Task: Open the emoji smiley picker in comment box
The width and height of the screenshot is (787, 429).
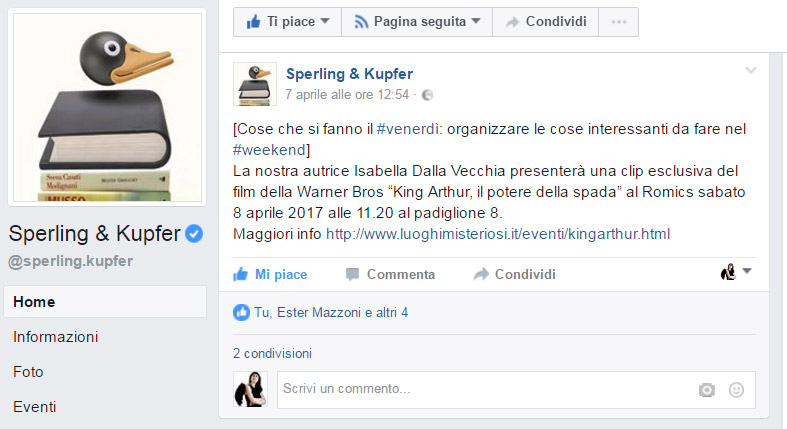Action: 736,390
